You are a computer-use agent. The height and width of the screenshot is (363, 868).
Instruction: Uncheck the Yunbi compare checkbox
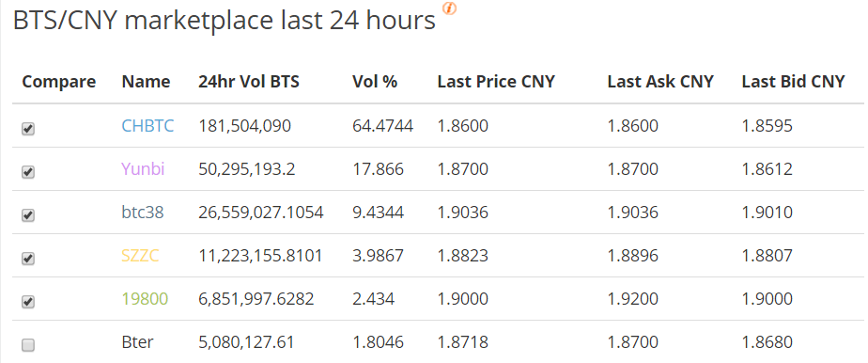coord(27,172)
